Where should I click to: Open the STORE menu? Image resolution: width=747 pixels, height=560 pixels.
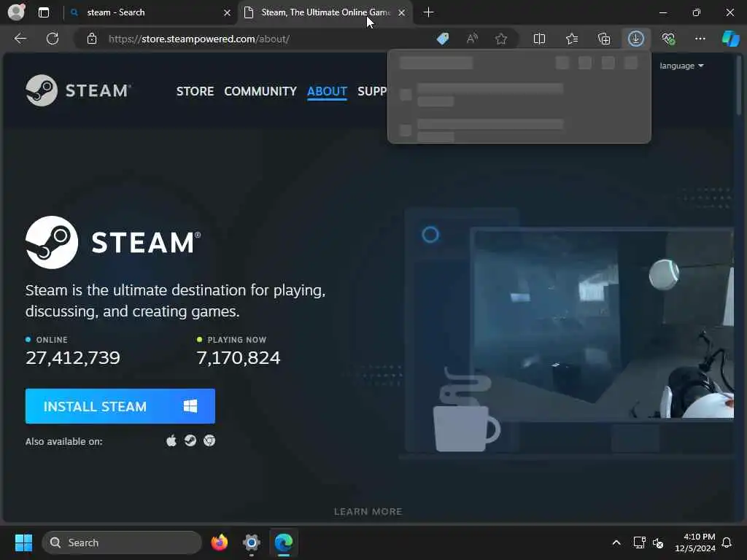[195, 91]
